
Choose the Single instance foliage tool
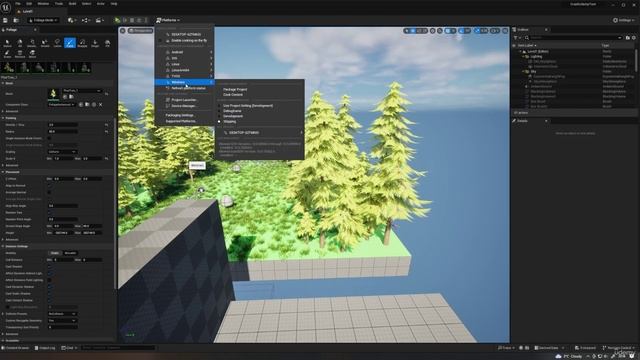(x=95, y=43)
